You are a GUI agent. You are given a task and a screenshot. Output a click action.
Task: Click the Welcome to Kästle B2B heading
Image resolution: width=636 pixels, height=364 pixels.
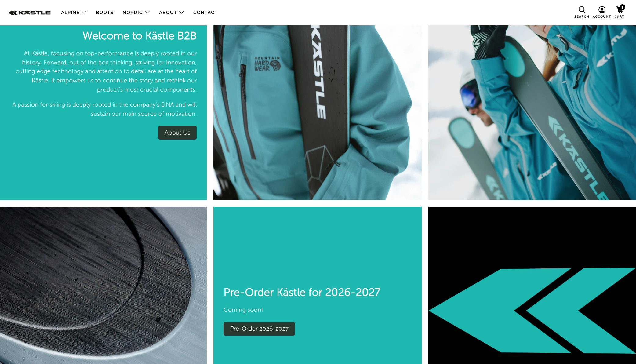point(140,36)
